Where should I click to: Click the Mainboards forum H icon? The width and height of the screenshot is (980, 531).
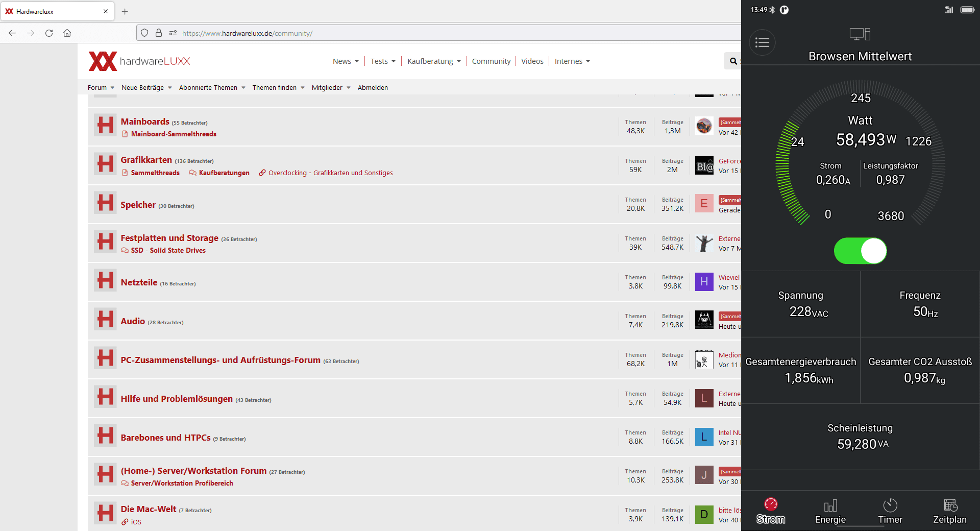106,125
